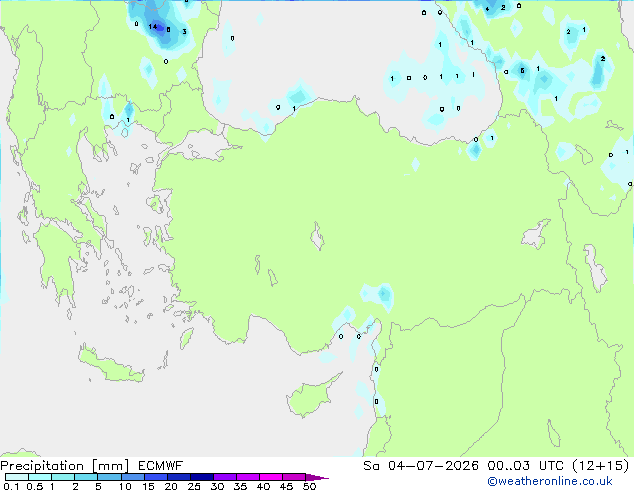This screenshot has width=634, height=490.
Task: Pick the 40–45 mm legend color box
Action: point(271,477)
